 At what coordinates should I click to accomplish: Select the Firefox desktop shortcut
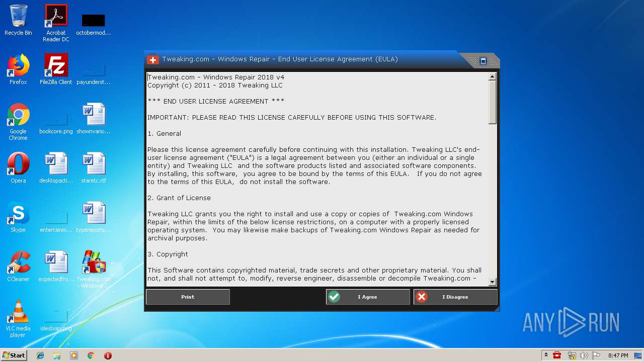pos(18,69)
